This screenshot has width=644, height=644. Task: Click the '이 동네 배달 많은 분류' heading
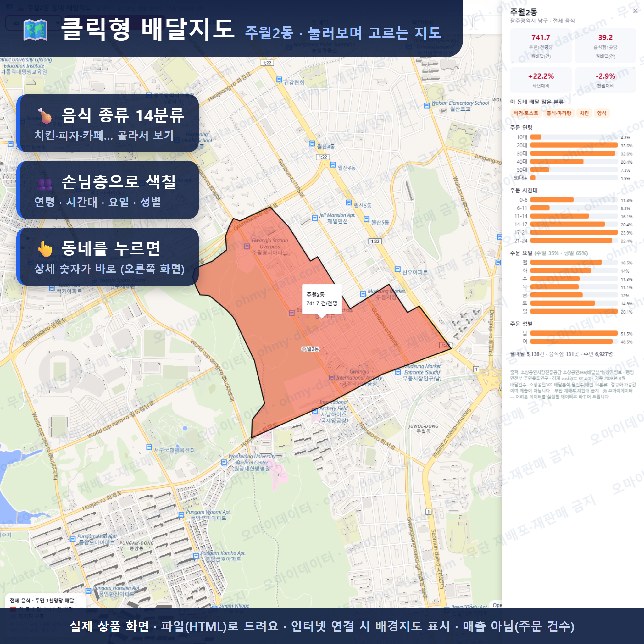[537, 102]
